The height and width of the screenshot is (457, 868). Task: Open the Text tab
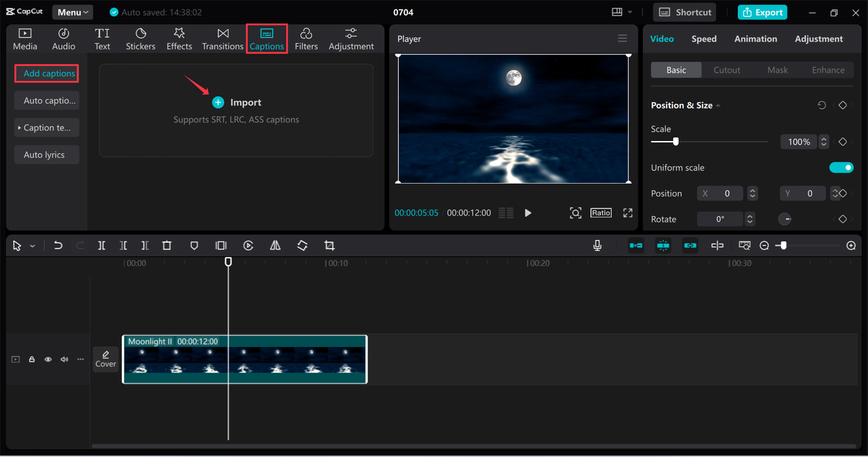click(x=102, y=39)
